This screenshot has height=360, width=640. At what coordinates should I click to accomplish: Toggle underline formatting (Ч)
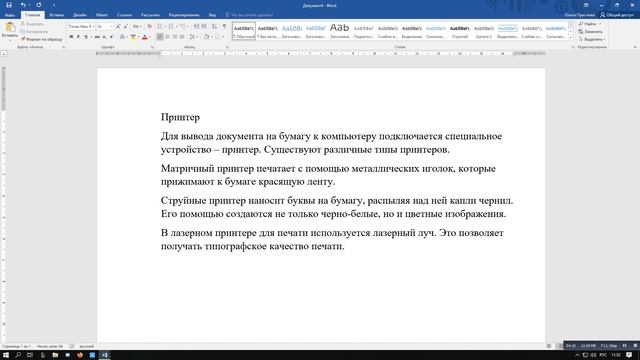86,37
